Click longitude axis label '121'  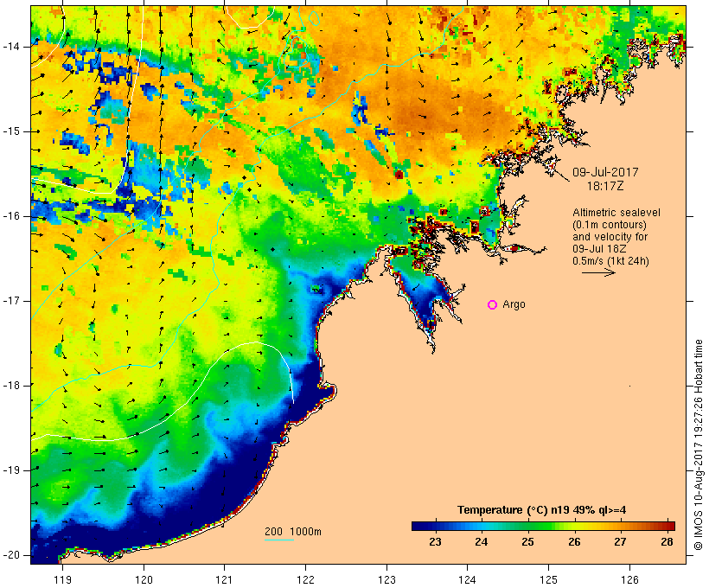[x=224, y=580]
